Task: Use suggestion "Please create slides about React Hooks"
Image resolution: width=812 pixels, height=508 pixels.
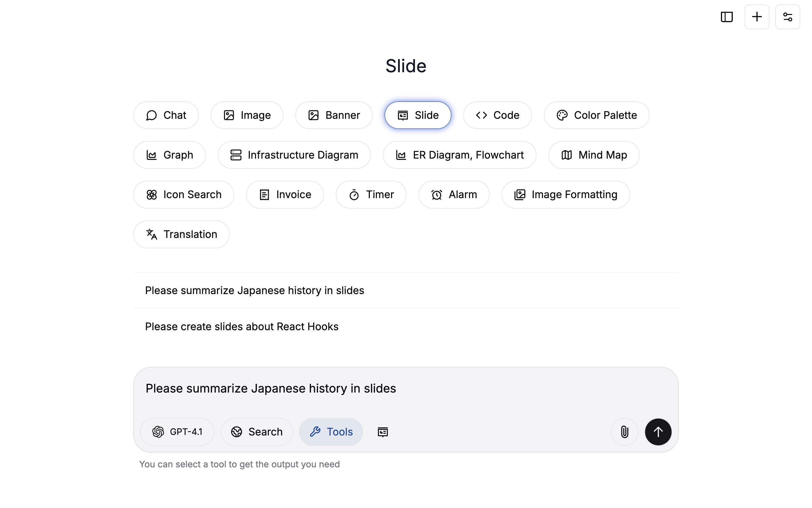Action: (x=406, y=327)
